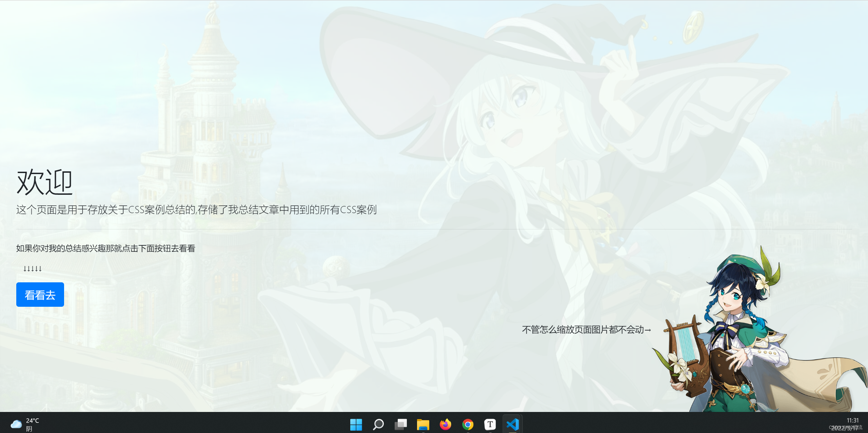Open the Windows Start menu
Image resolution: width=868 pixels, height=433 pixels.
[x=356, y=424]
